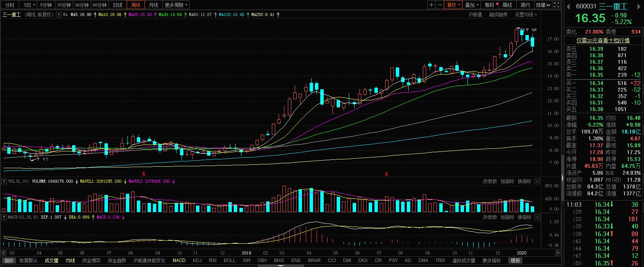Screen dimensions: 644x267
Task: Close the MACD indicator panel
Action: (538, 217)
